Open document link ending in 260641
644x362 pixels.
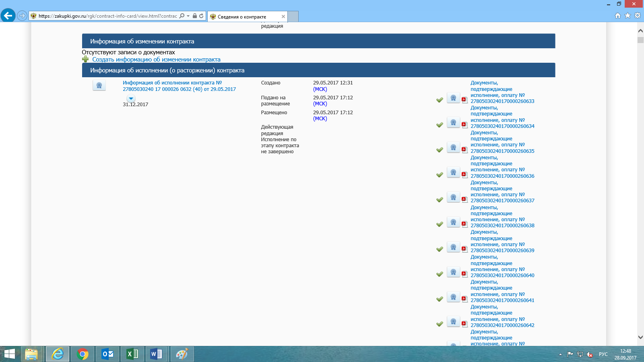[502, 291]
